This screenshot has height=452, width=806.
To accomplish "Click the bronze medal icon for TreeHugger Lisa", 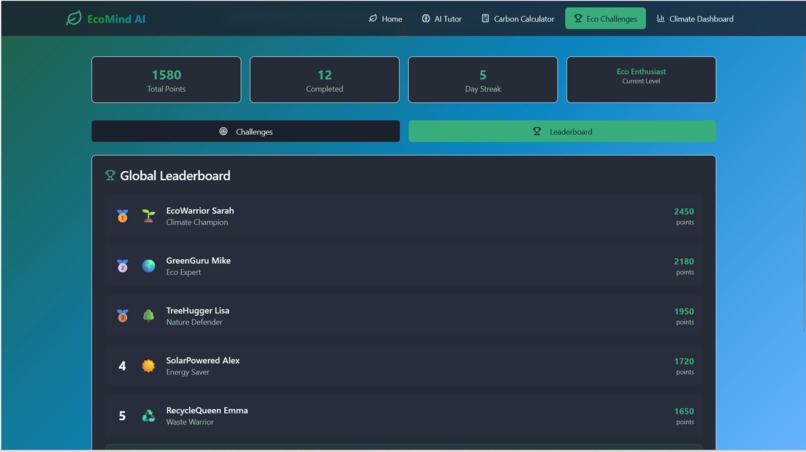I will coord(122,315).
